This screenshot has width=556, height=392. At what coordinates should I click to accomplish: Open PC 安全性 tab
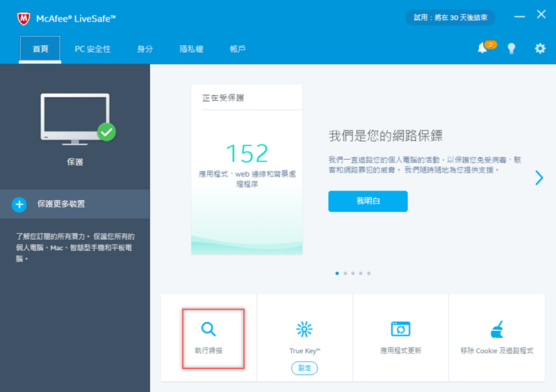tap(92, 49)
